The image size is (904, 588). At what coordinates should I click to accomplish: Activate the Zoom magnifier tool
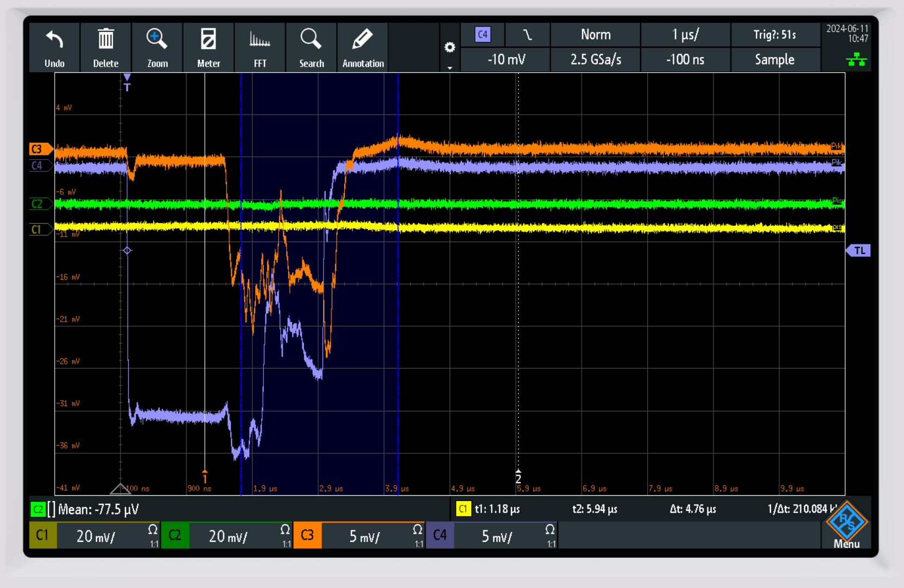pos(157,40)
